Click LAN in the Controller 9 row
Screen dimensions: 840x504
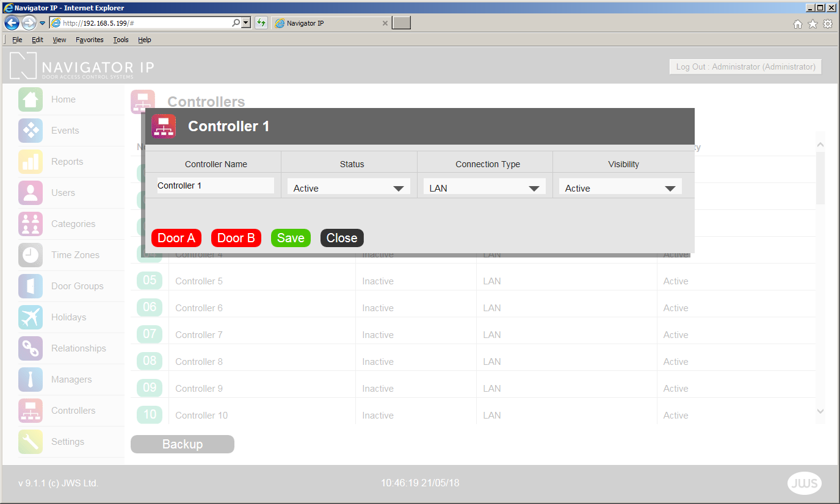click(x=492, y=389)
